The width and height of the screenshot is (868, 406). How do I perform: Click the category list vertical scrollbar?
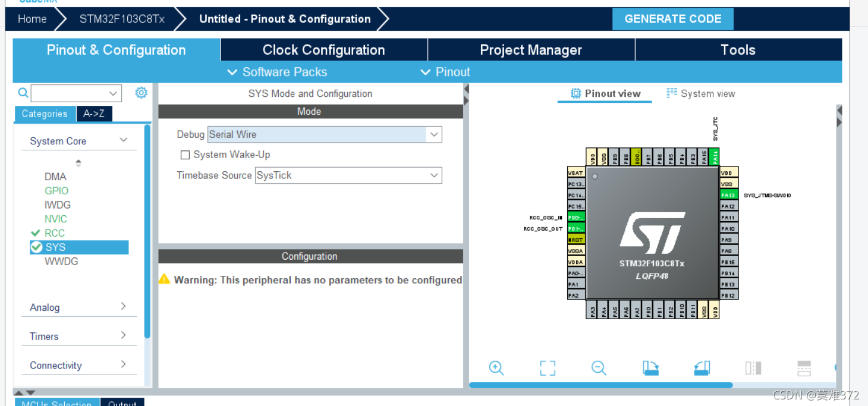[147, 232]
